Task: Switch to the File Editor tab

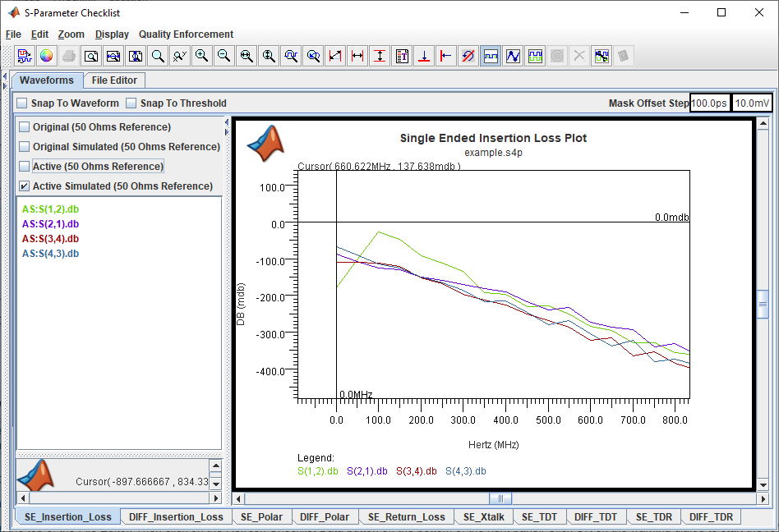Action: [x=114, y=80]
